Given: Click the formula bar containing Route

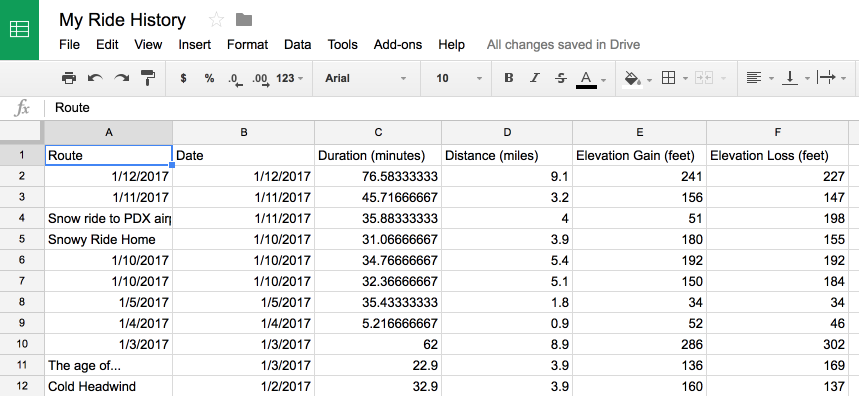Looking at the screenshot, I should (451, 108).
